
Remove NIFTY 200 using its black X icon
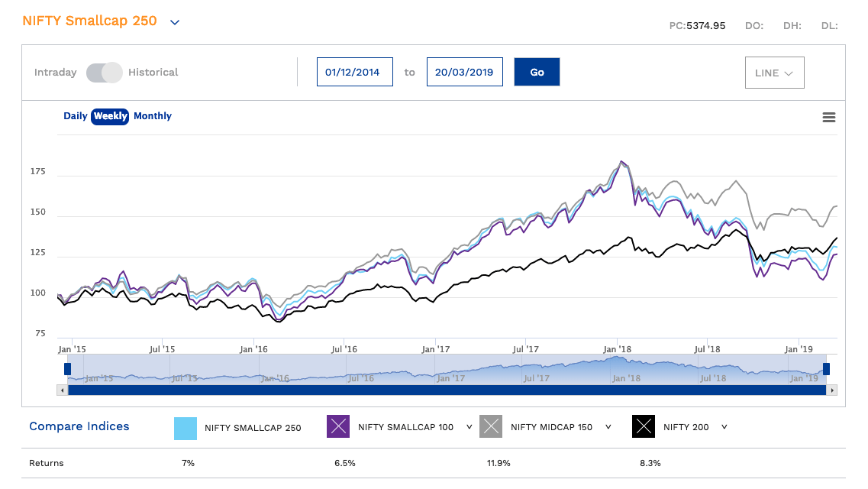[644, 427]
